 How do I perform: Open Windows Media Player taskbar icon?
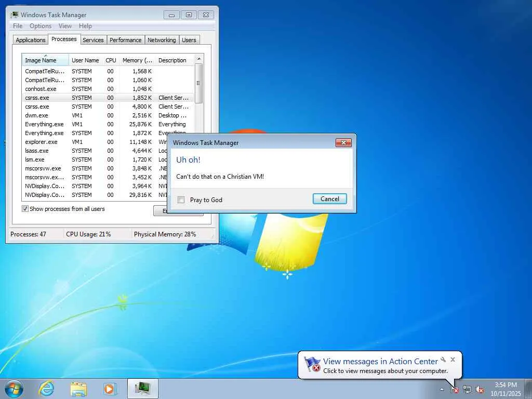(x=110, y=389)
